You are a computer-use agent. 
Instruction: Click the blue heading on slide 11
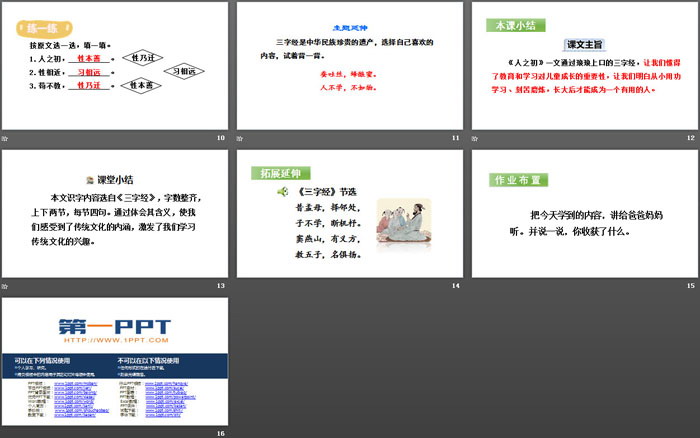pyautogui.click(x=350, y=28)
